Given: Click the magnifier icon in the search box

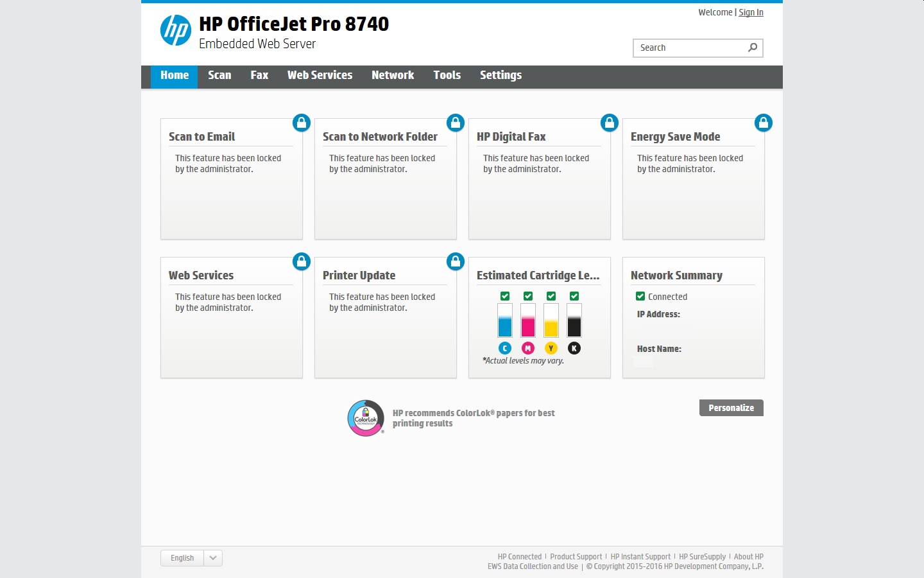Looking at the screenshot, I should click(752, 48).
